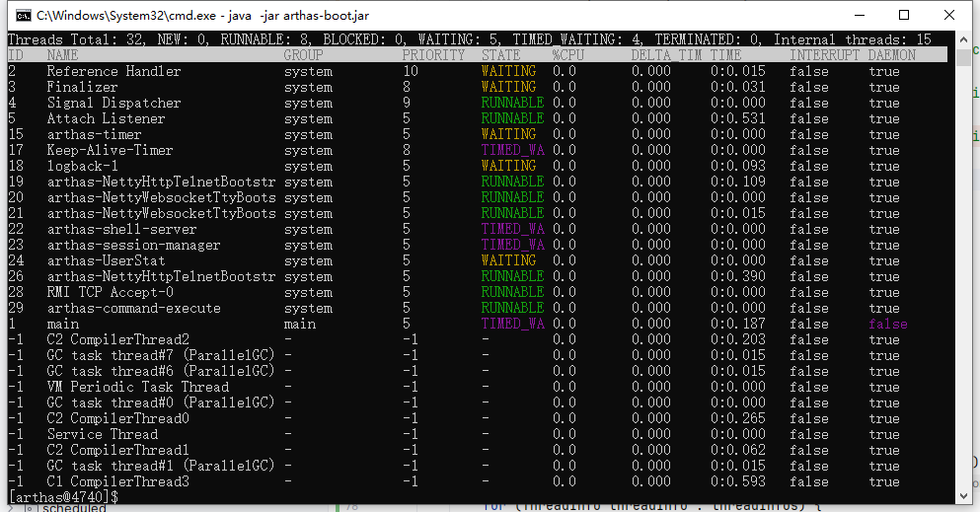Close the cmd.exe Arthas window
Screen dimensions: 980x512
point(948,15)
